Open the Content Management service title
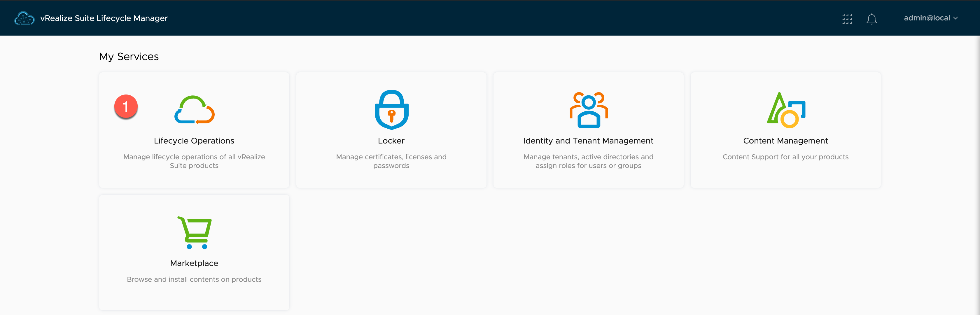 point(785,141)
